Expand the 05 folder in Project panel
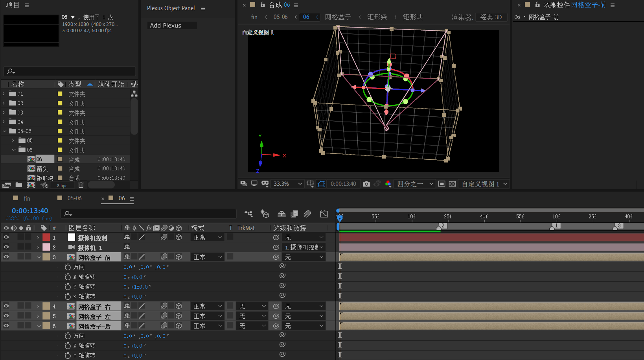The width and height of the screenshot is (644, 360). click(13, 140)
